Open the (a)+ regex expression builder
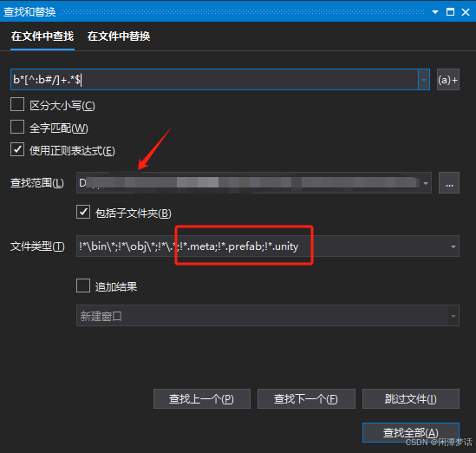Image resolution: width=476 pixels, height=453 pixels. [x=447, y=80]
